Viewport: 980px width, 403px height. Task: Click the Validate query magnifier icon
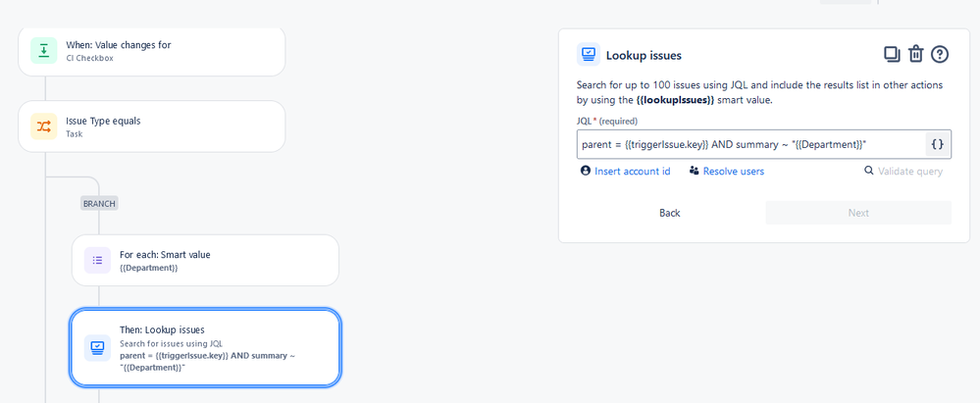click(x=869, y=171)
